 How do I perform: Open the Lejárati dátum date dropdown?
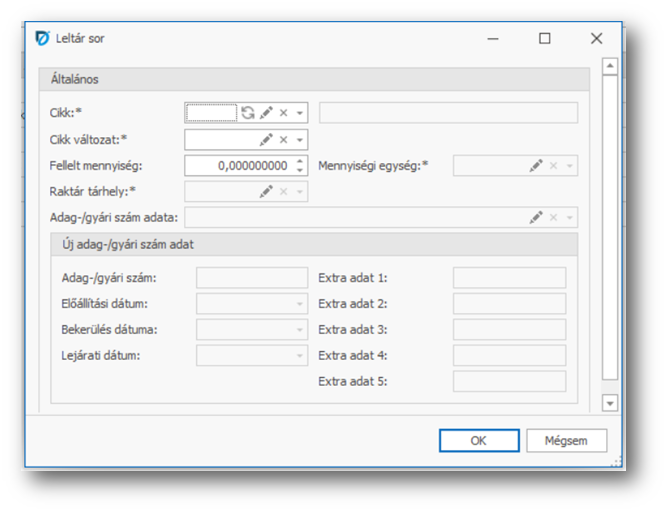coord(299,356)
